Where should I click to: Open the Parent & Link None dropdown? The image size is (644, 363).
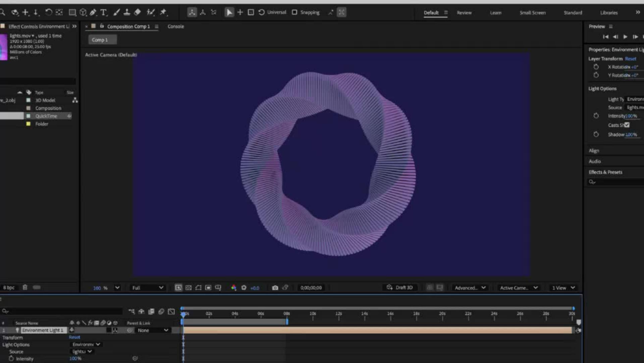153,330
